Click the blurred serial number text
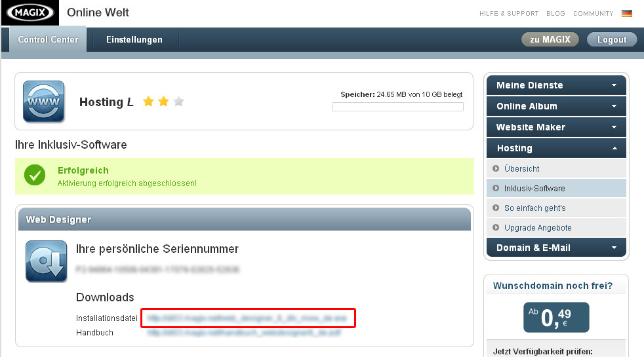644x357 pixels. (x=157, y=269)
